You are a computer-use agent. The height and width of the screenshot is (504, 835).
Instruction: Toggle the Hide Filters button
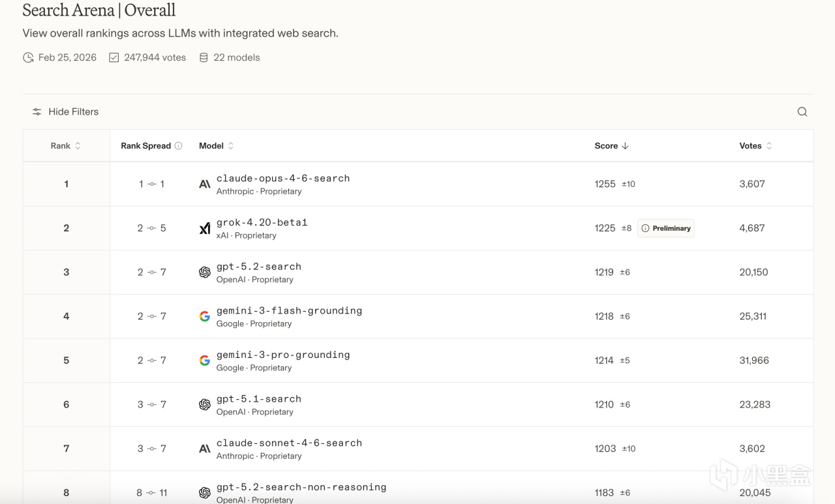click(x=66, y=112)
